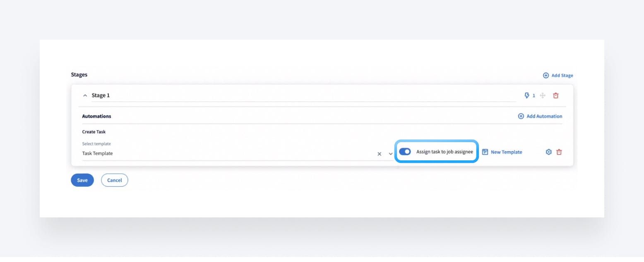Click the "Assign task to job assignee" label
Viewport: 644px width, 262px height.
tap(445, 152)
